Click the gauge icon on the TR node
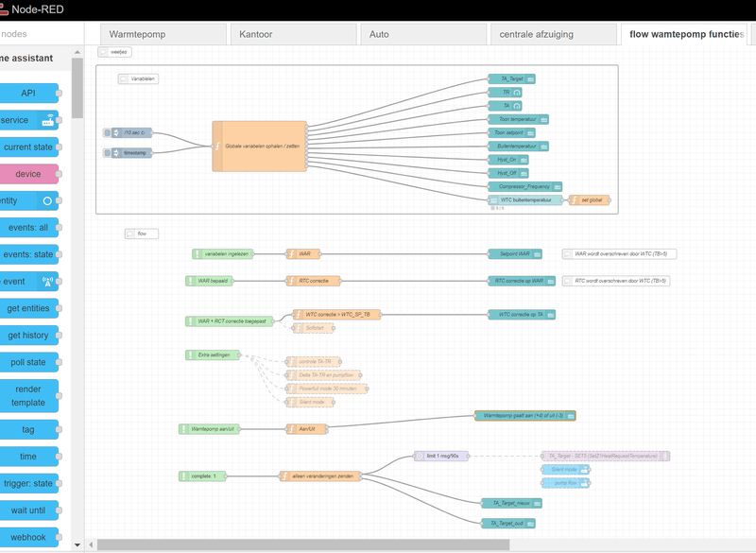 [x=517, y=92]
